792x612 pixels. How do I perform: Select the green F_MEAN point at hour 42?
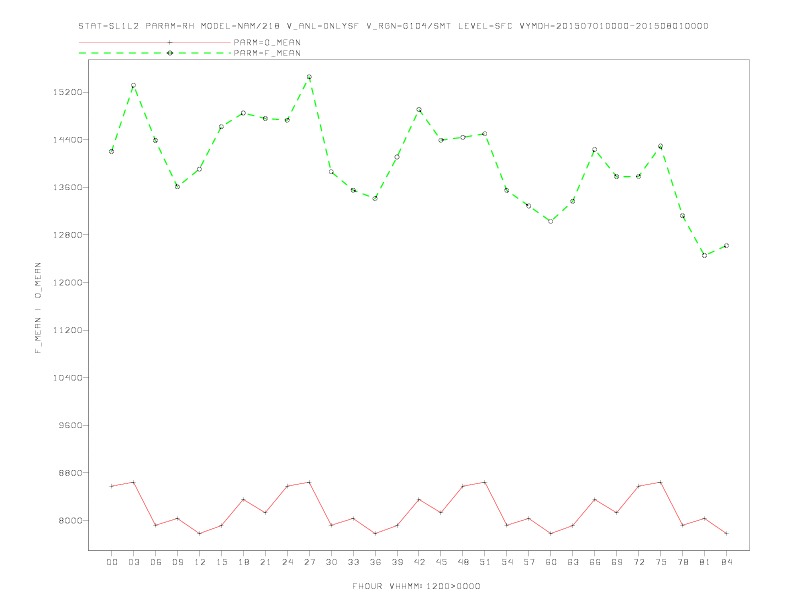[419, 110]
